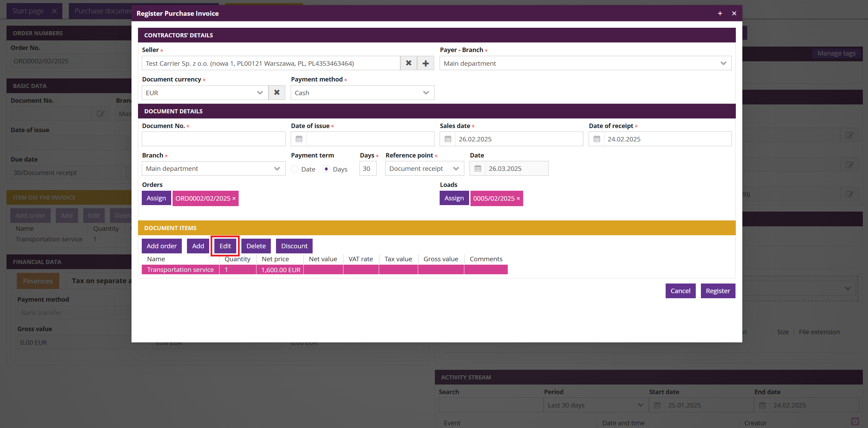
Task: Click Register button
Action: point(718,291)
